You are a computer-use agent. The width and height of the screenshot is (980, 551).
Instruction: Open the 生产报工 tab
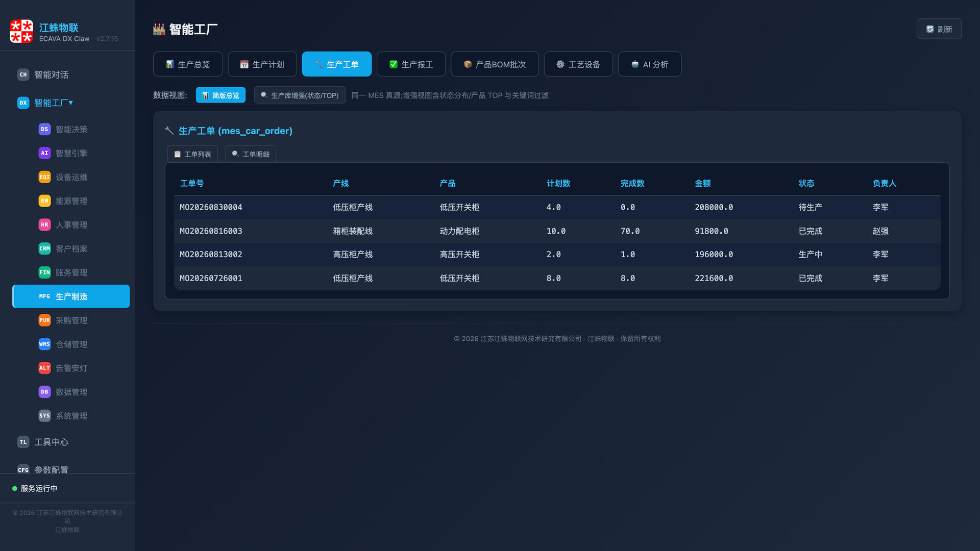click(x=411, y=64)
